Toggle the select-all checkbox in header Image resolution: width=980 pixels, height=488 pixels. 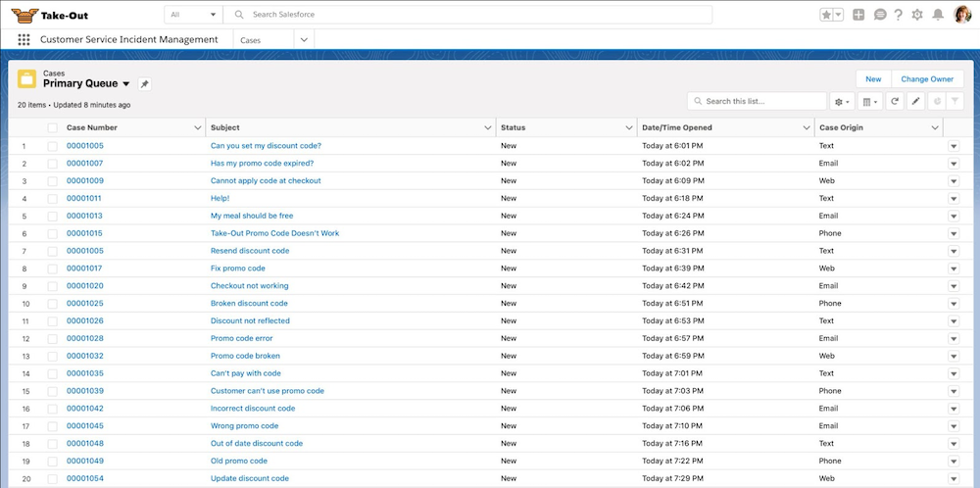pyautogui.click(x=53, y=127)
